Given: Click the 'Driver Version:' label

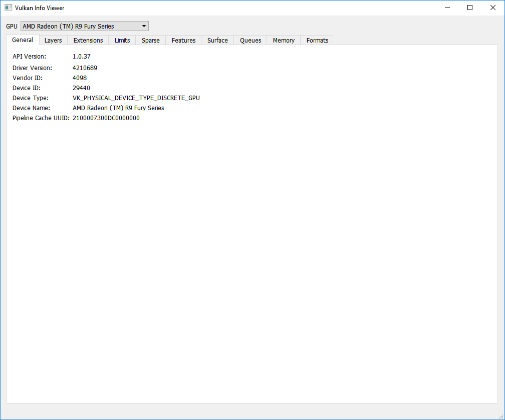Looking at the screenshot, I should coord(32,68).
